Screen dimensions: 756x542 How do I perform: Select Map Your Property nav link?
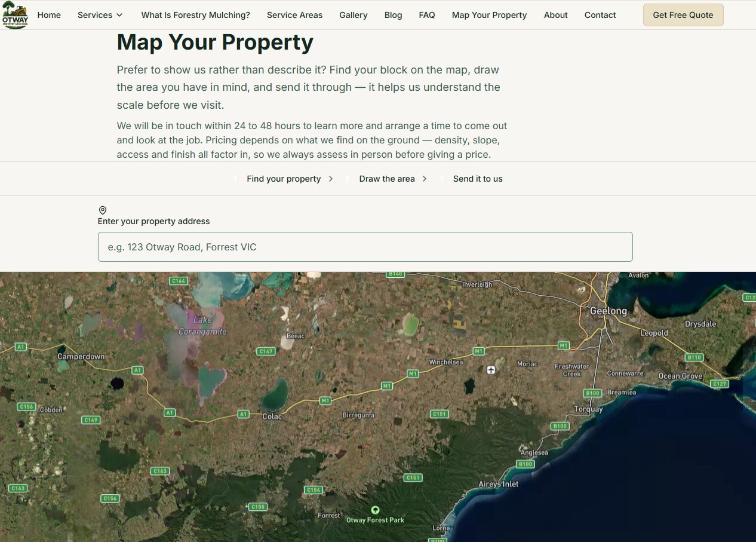coord(489,15)
